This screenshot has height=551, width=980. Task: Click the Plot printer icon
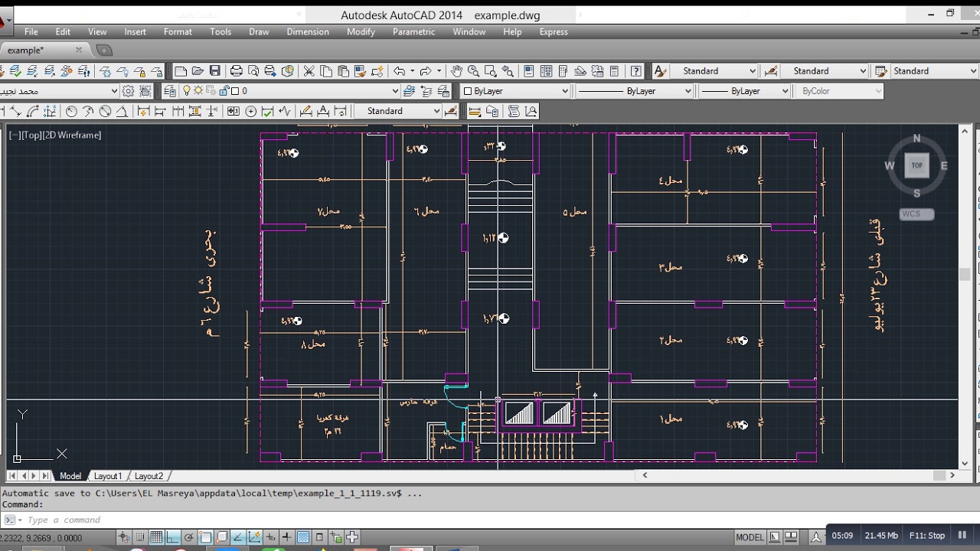pyautogui.click(x=237, y=71)
